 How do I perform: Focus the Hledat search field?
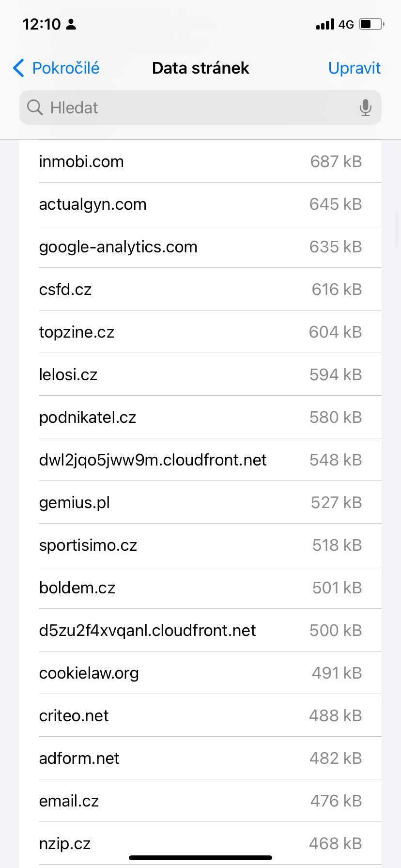194,108
